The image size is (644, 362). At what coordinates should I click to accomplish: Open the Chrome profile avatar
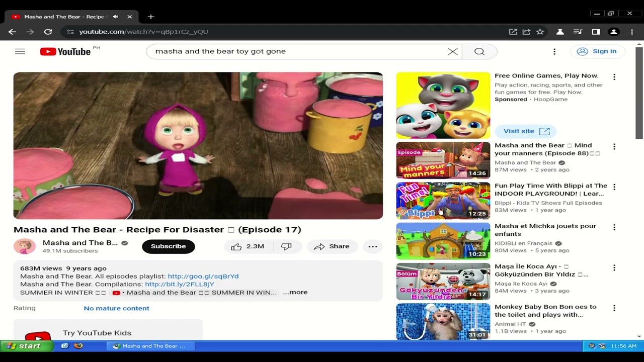tap(614, 32)
